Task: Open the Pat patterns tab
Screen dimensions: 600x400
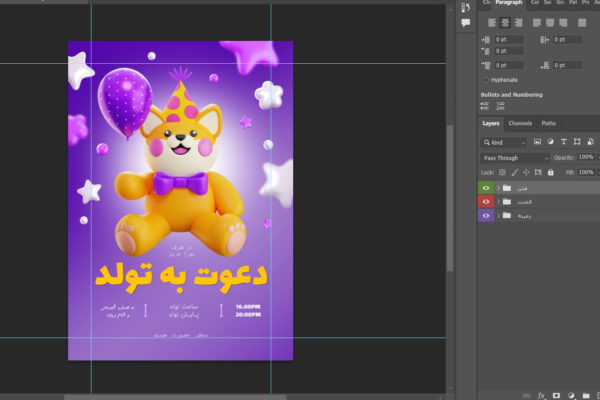Action: coord(573,2)
